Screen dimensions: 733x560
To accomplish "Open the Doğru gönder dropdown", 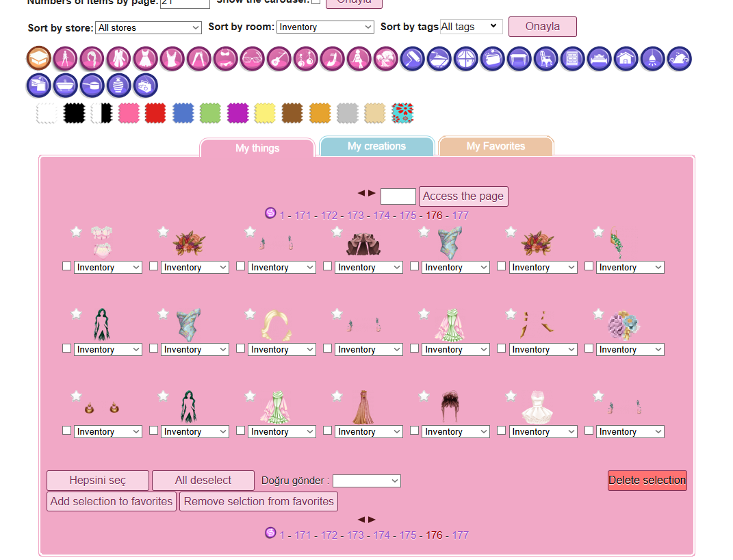I will [x=367, y=481].
